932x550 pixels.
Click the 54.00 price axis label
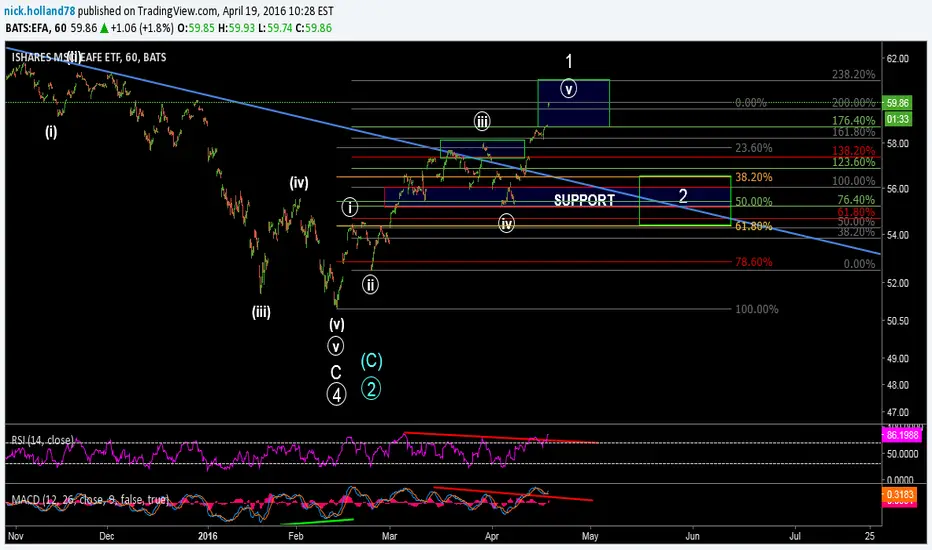coord(898,235)
